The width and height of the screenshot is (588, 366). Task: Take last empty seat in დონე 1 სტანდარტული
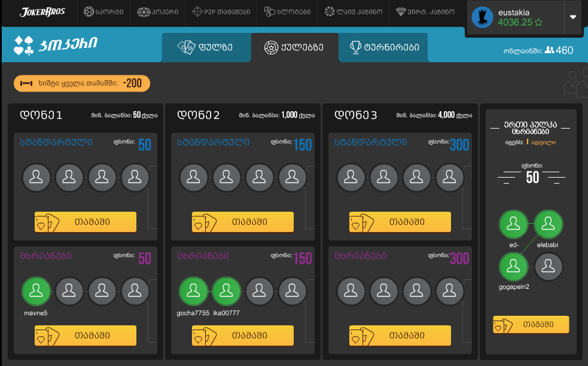pyautogui.click(x=135, y=177)
